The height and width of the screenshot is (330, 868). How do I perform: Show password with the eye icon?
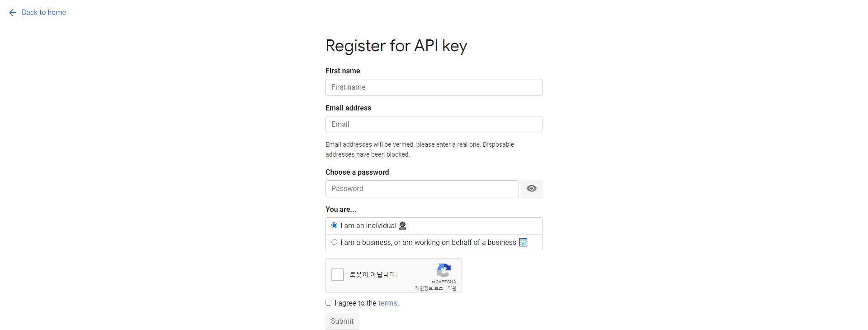[x=532, y=188]
